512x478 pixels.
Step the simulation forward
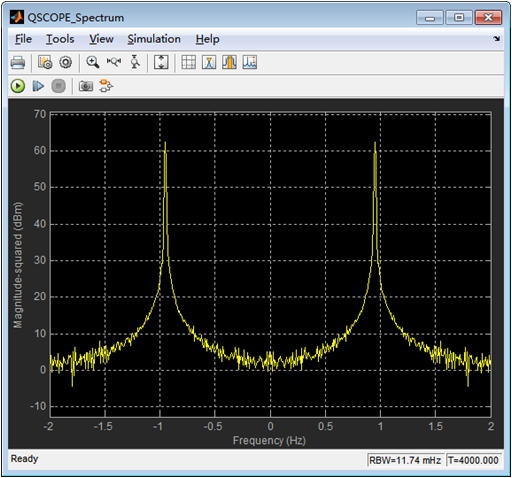[38, 86]
